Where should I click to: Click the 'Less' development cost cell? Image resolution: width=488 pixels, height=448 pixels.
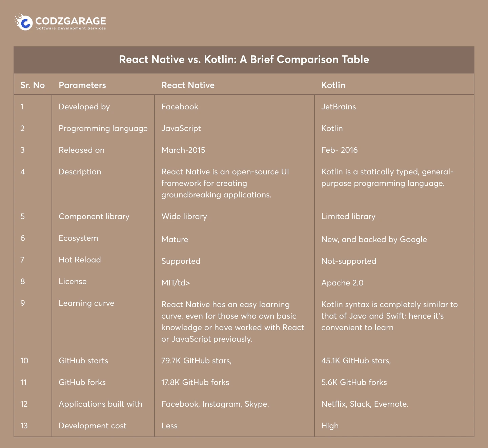click(x=169, y=426)
